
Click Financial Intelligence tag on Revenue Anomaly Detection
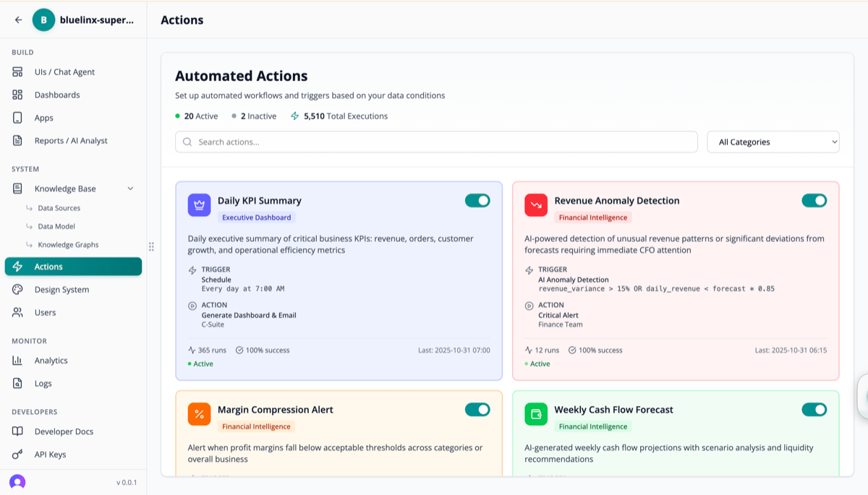(x=593, y=218)
